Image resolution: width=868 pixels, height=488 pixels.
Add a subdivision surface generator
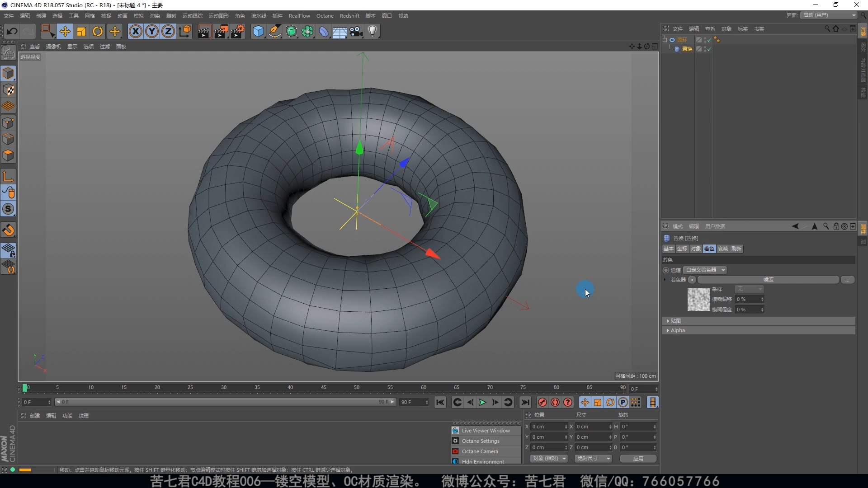(x=292, y=31)
